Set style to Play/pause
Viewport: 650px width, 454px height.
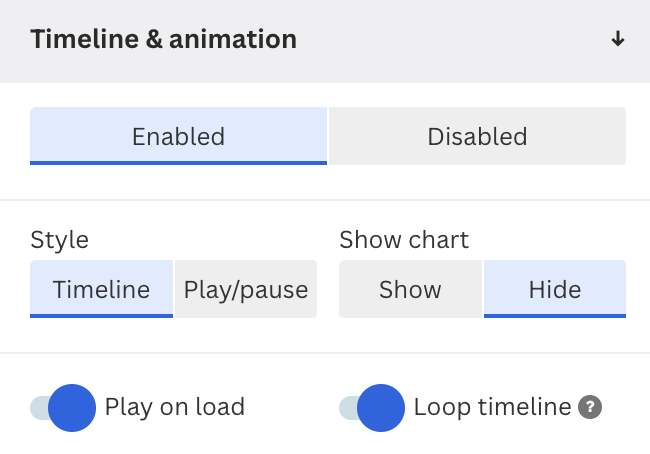(x=246, y=289)
